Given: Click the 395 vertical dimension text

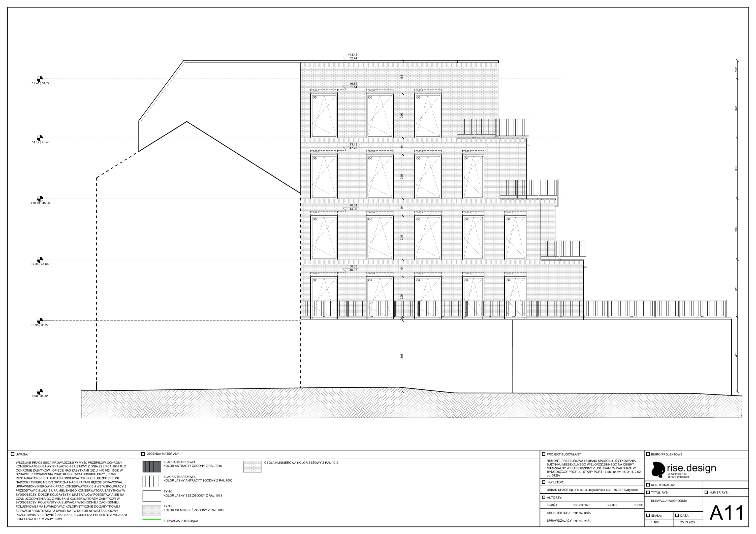Looking at the screenshot, I should (402, 356).
